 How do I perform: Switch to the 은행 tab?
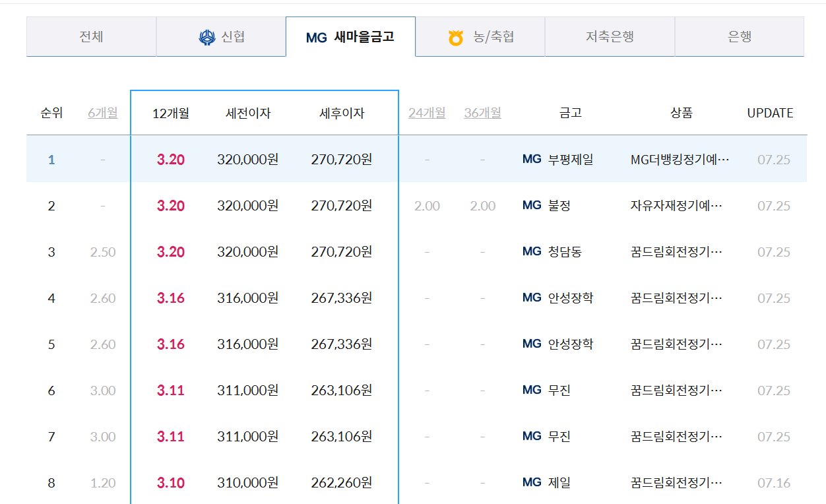click(x=740, y=37)
